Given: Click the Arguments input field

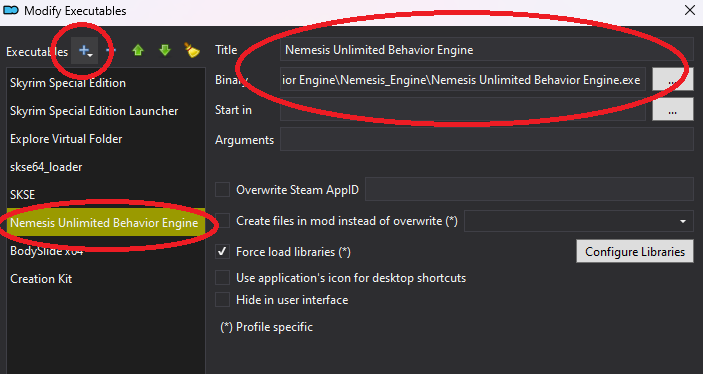Looking at the screenshot, I should pyautogui.click(x=487, y=139).
